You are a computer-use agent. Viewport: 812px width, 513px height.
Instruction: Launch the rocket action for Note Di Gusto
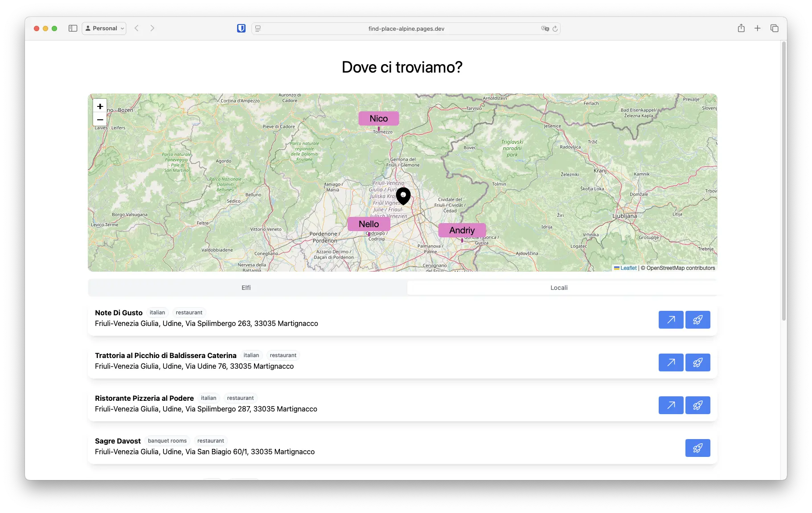pyautogui.click(x=698, y=320)
